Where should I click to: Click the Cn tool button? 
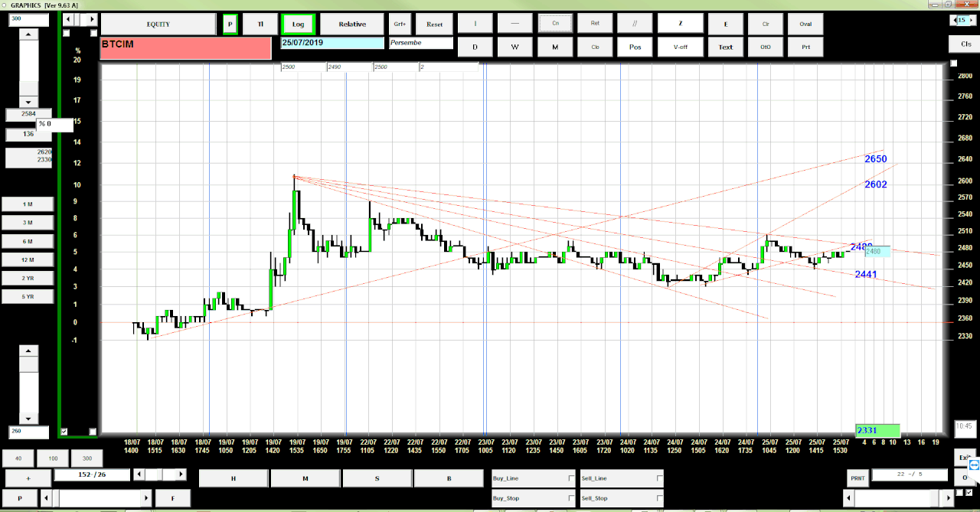coord(555,24)
